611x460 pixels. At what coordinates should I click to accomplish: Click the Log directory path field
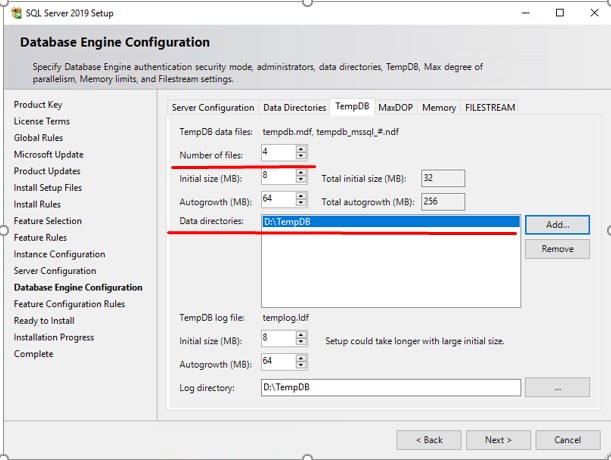pyautogui.click(x=391, y=387)
